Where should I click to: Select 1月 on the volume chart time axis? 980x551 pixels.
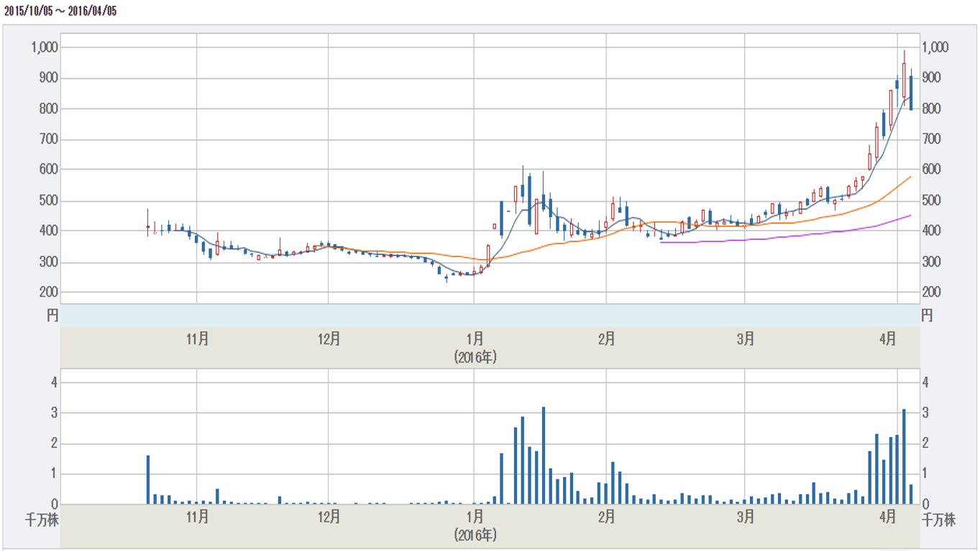(475, 517)
